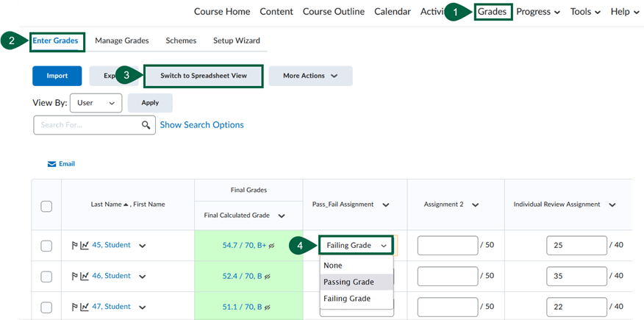Open progress chart icon for 45, Student
Screen dimensions: 644x320
point(85,246)
